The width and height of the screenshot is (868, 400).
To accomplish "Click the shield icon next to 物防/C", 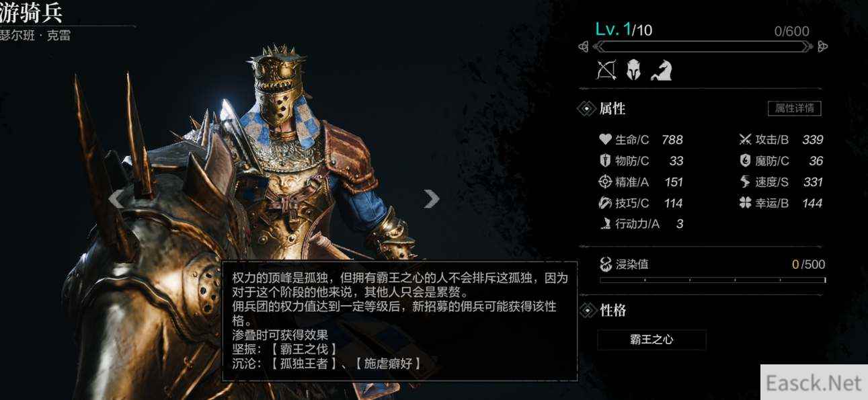I will pyautogui.click(x=605, y=161).
